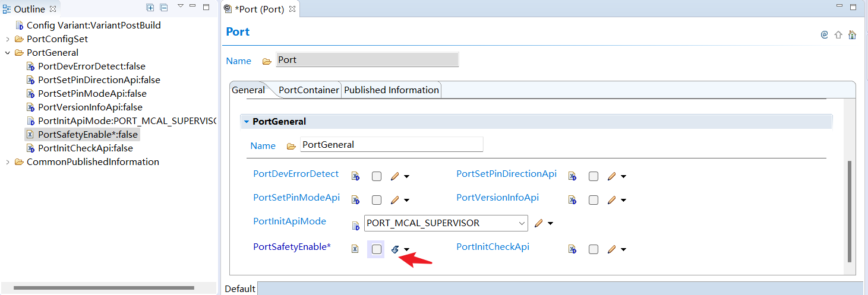
Task: Click the PortSetPinDirectionApi label link
Action: (x=506, y=174)
